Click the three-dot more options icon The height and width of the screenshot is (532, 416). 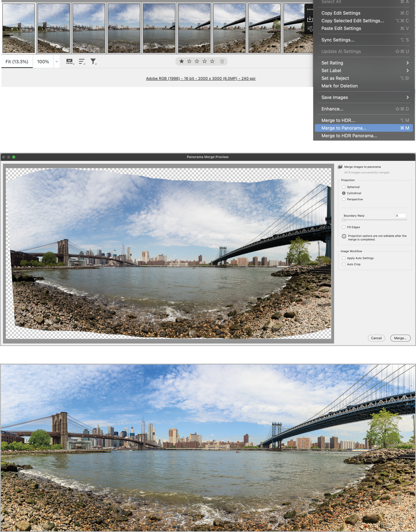309,9
